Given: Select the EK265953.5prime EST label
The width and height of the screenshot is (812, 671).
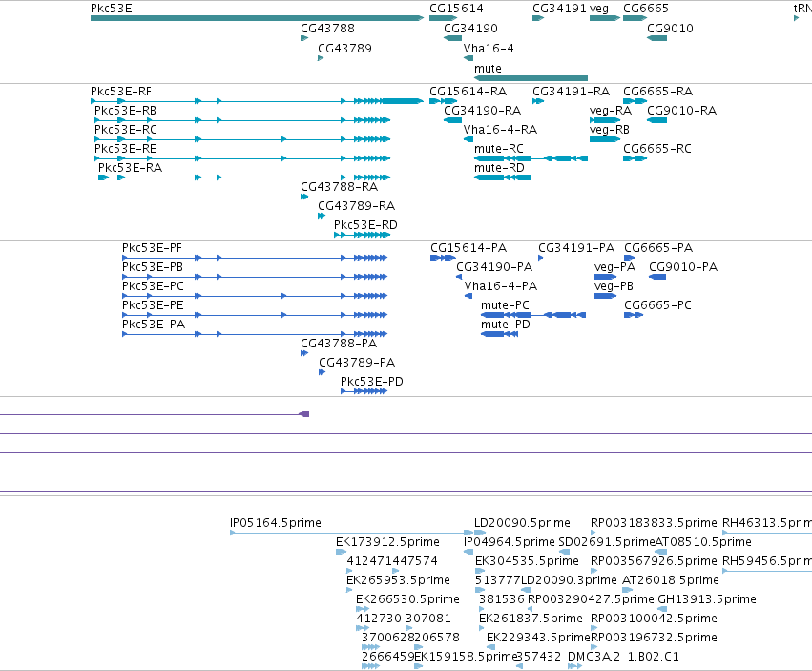Looking at the screenshot, I should pyautogui.click(x=398, y=579).
